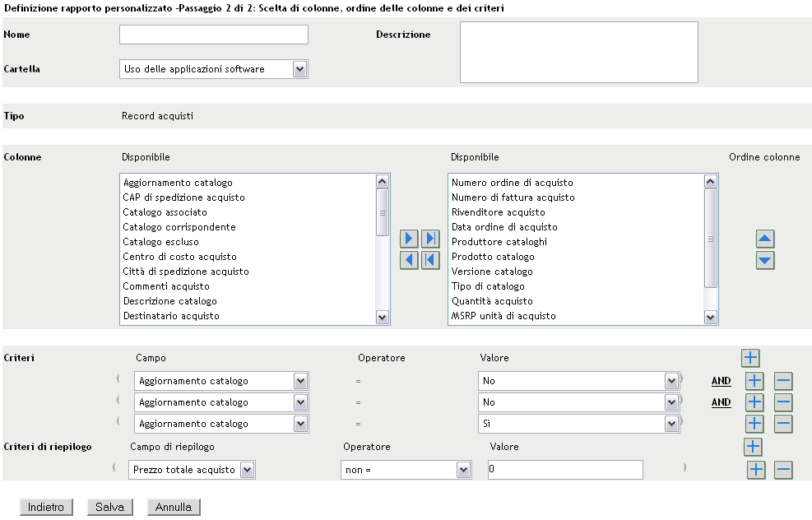
Task: Click scrollbar of left columns list
Action: (x=382, y=247)
